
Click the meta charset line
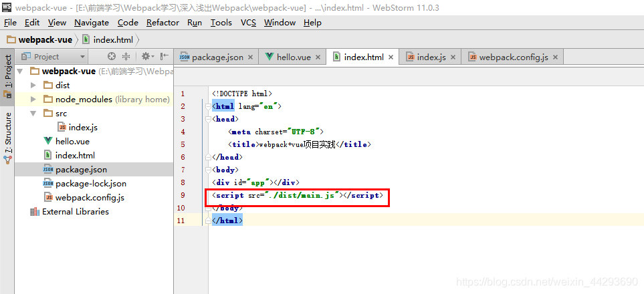tap(276, 132)
